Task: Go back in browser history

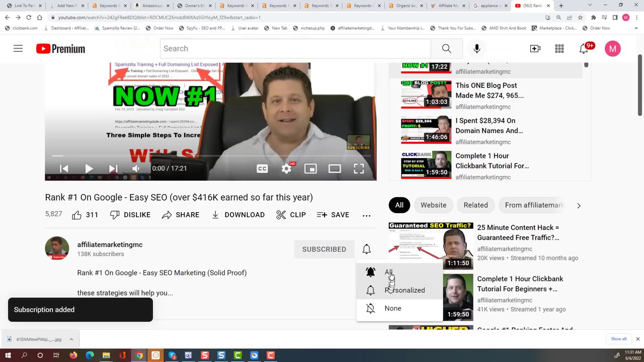Action: [7, 17]
